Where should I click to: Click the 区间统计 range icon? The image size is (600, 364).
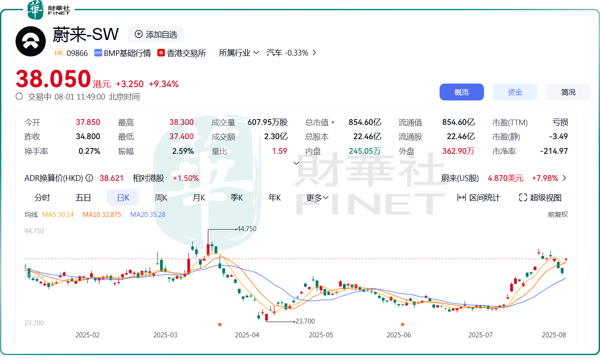point(461,198)
